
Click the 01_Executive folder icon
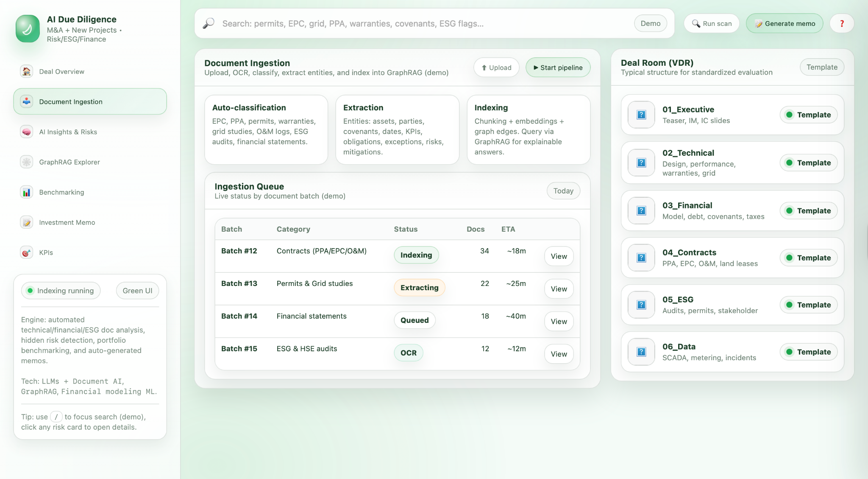(641, 115)
